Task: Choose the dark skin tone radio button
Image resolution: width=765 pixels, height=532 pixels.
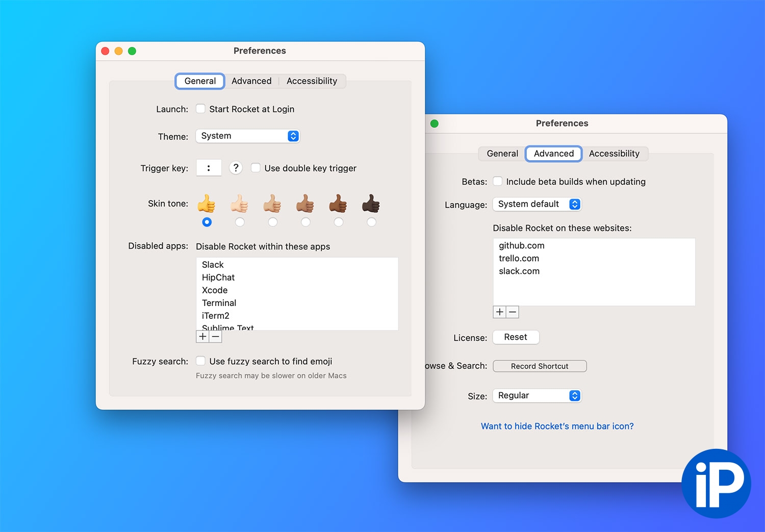Action: click(x=371, y=222)
